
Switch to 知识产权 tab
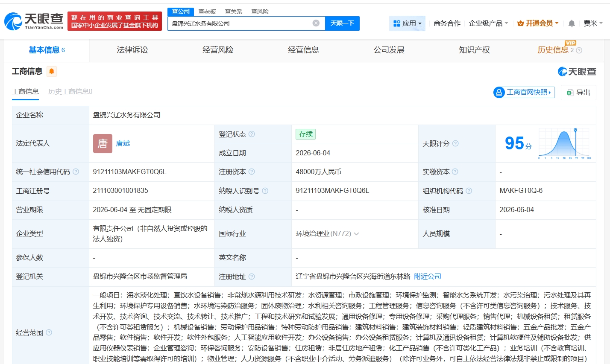tap(474, 50)
